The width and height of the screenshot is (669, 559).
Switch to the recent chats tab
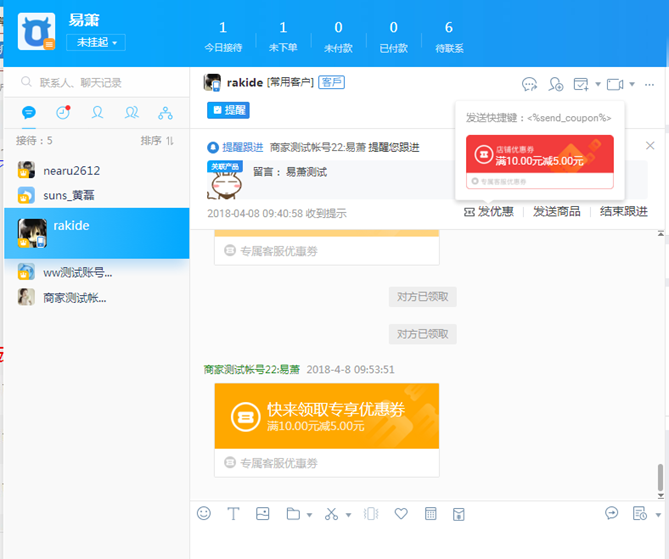(63, 112)
